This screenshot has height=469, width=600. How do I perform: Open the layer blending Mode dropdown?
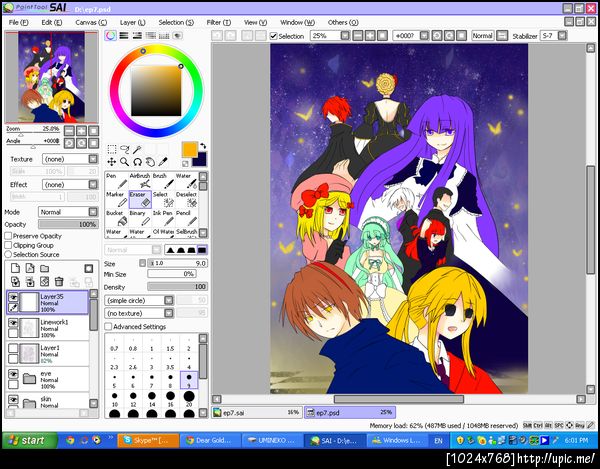click(x=68, y=212)
